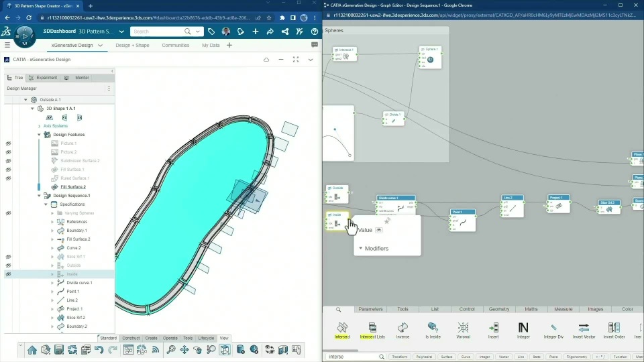This screenshot has height=362, width=644.
Task: Toggle visibility of Varying Spheres
Action: coord(8,213)
